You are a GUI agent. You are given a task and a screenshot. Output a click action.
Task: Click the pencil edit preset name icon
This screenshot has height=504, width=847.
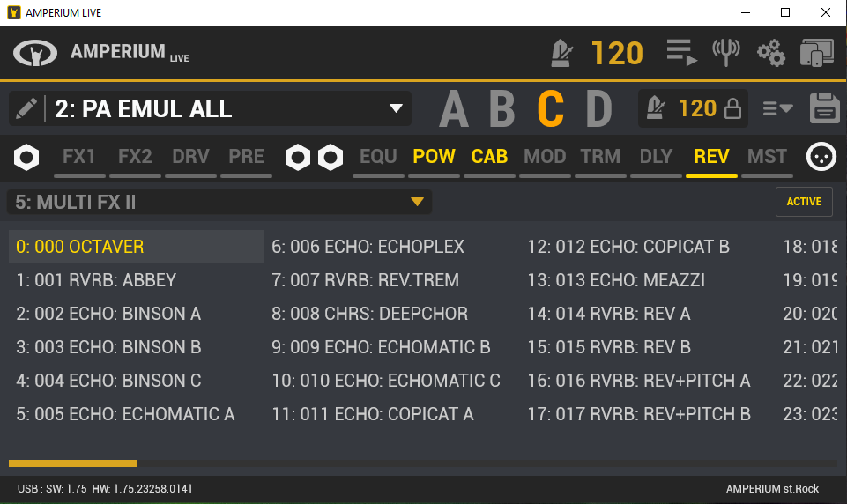point(26,108)
